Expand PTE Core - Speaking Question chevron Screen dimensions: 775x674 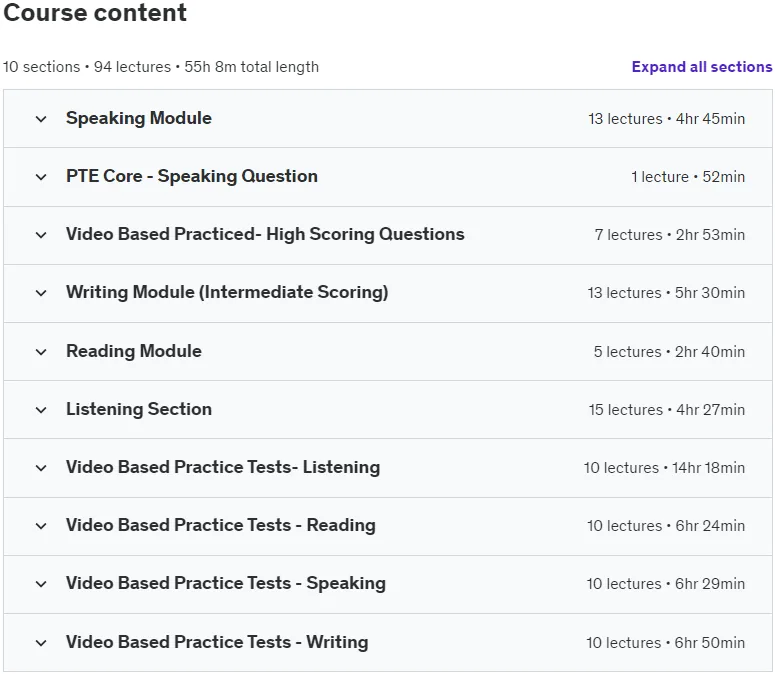(x=41, y=177)
